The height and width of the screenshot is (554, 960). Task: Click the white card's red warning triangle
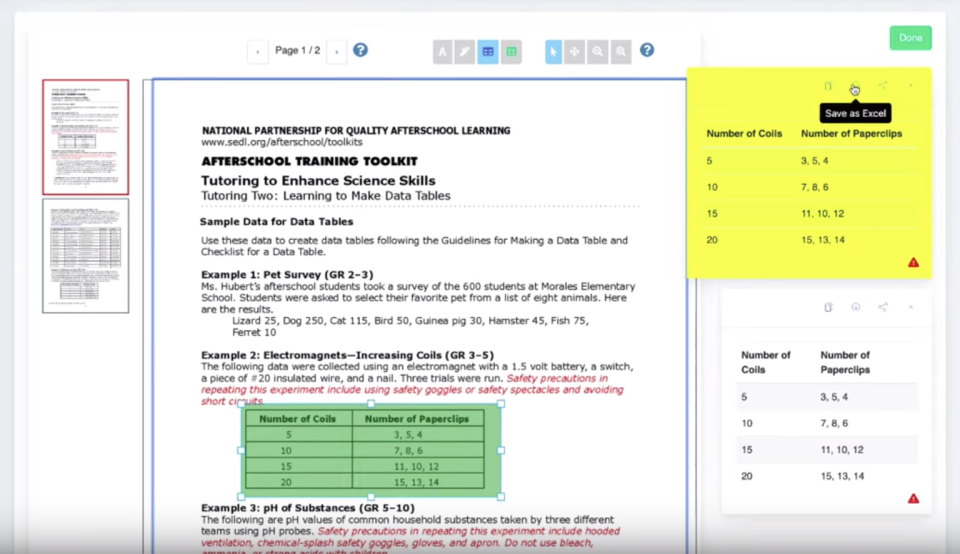(913, 499)
